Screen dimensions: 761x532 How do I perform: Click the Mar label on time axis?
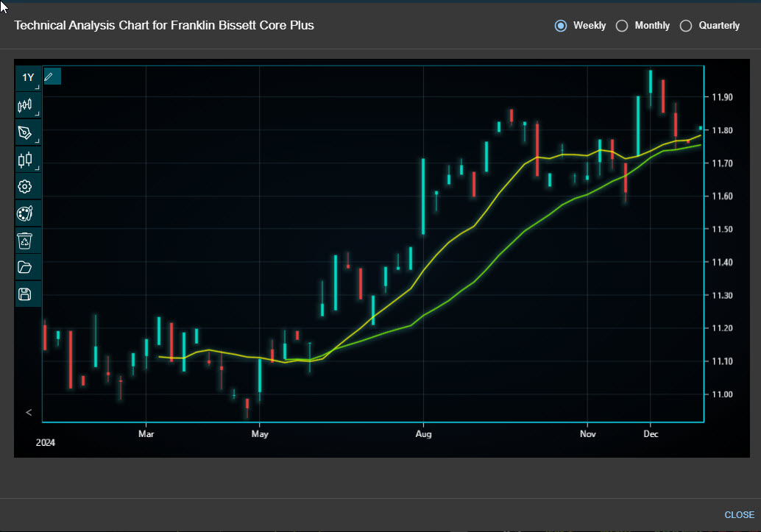pyautogui.click(x=146, y=434)
